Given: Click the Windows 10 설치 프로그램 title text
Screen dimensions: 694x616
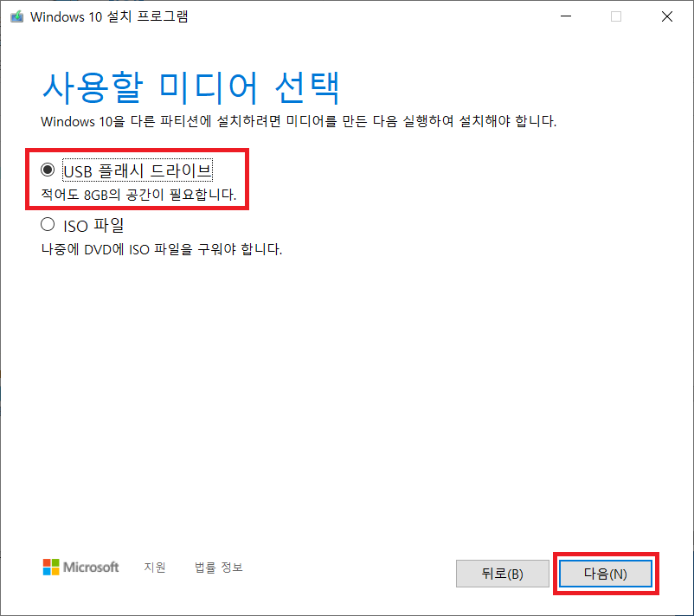Looking at the screenshot, I should point(109,16).
